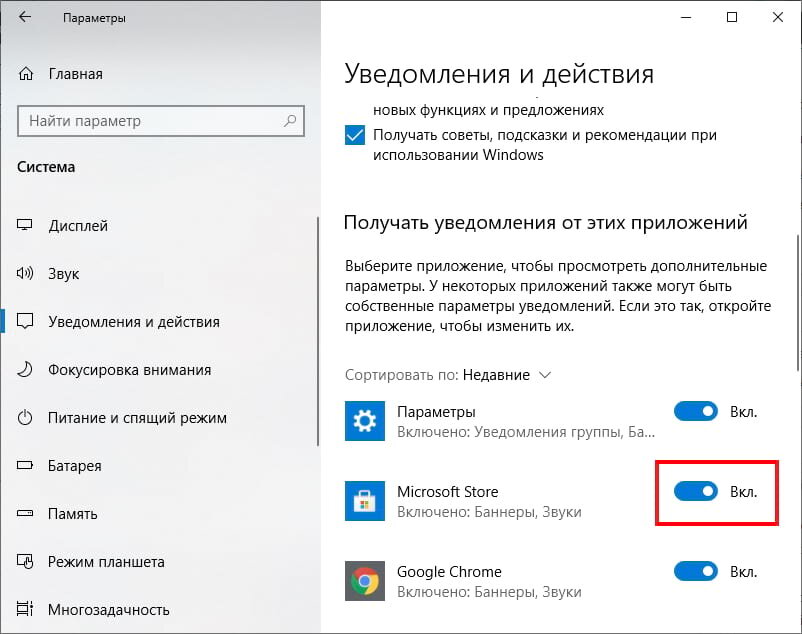The image size is (802, 634).
Task: Click inside the Найти параметр search field
Action: pyautogui.click(x=160, y=121)
